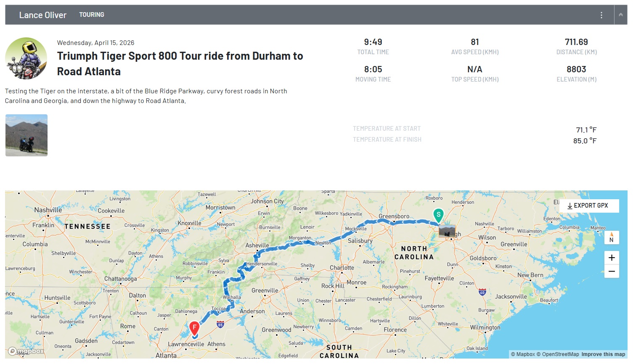Click the motorcyclist avatar icon
This screenshot has width=633, height=364.
point(26,58)
